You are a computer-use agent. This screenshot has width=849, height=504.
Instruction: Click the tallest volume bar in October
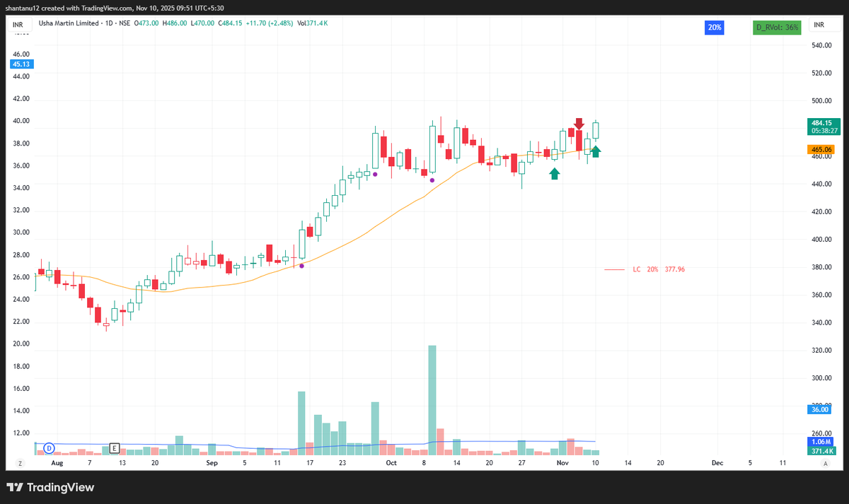pyautogui.click(x=432, y=399)
